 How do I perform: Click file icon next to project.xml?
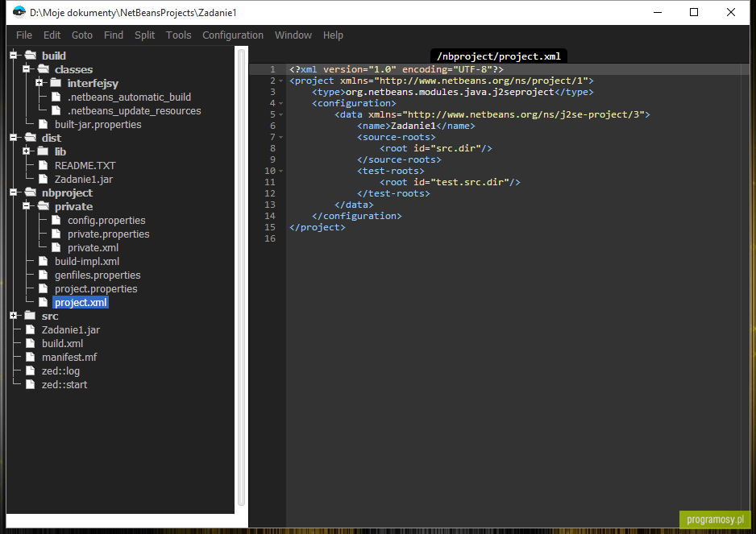coord(43,302)
